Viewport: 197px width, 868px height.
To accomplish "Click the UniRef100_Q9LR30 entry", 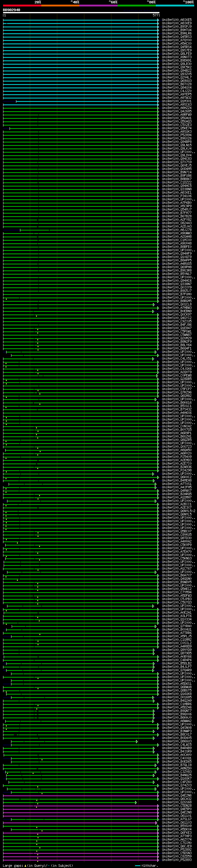I will [177, 64].
